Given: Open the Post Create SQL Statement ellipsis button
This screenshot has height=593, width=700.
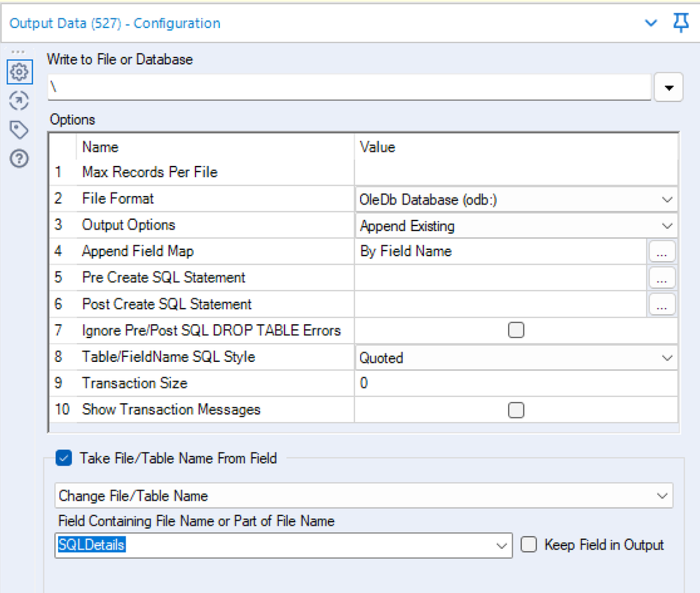Looking at the screenshot, I should 661,305.
